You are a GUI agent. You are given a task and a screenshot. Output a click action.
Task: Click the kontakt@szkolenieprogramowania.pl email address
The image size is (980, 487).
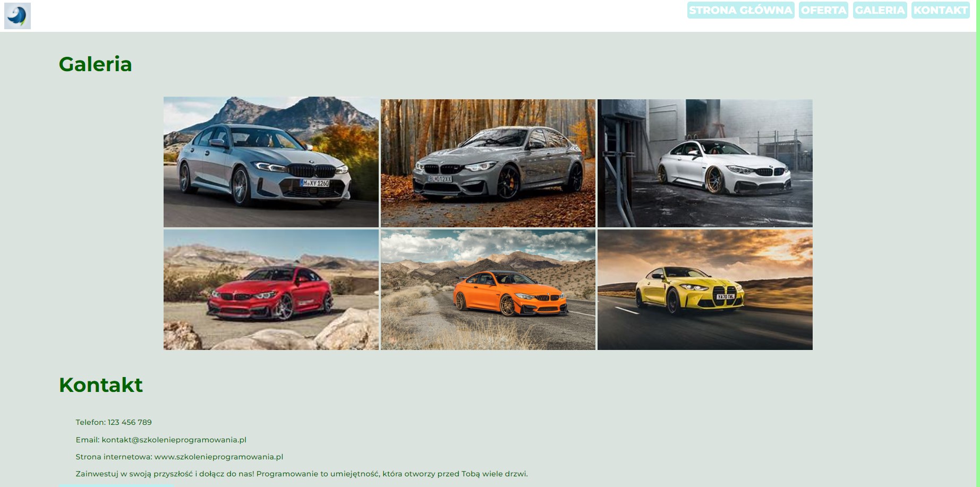coord(174,440)
